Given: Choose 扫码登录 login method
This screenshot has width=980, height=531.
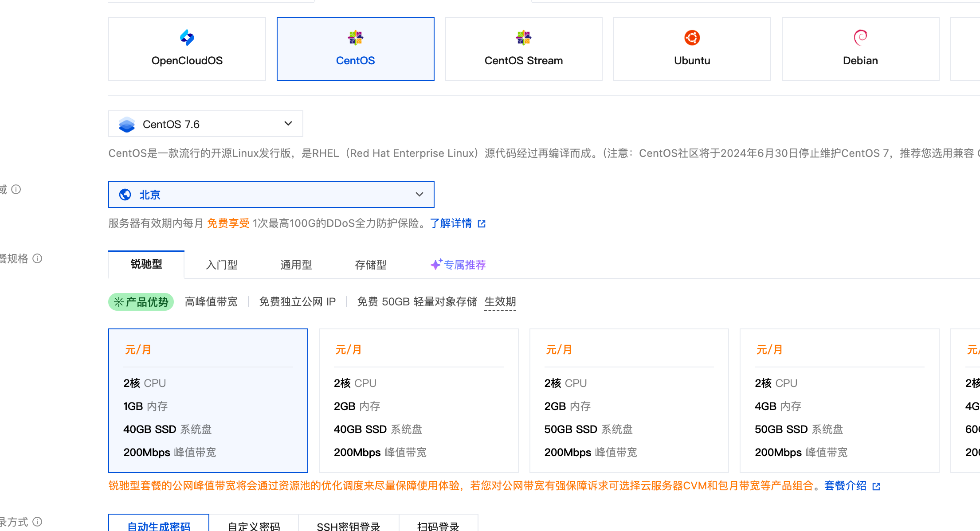Looking at the screenshot, I should 438,523.
